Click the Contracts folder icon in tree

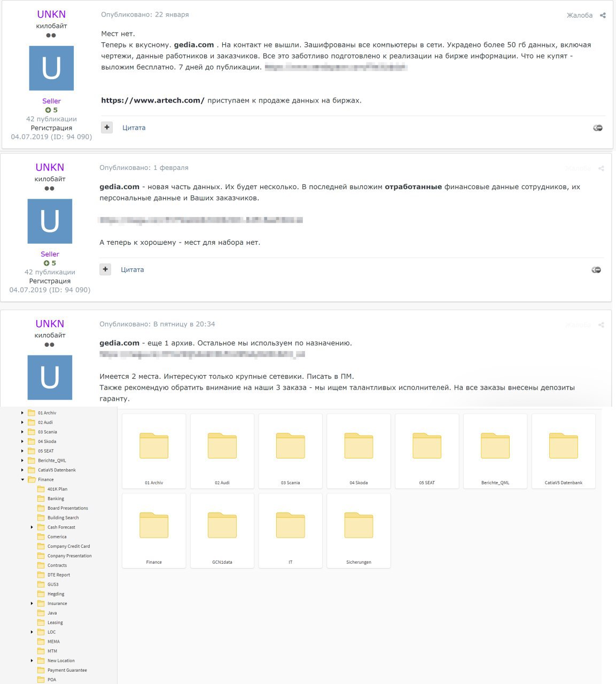click(41, 565)
